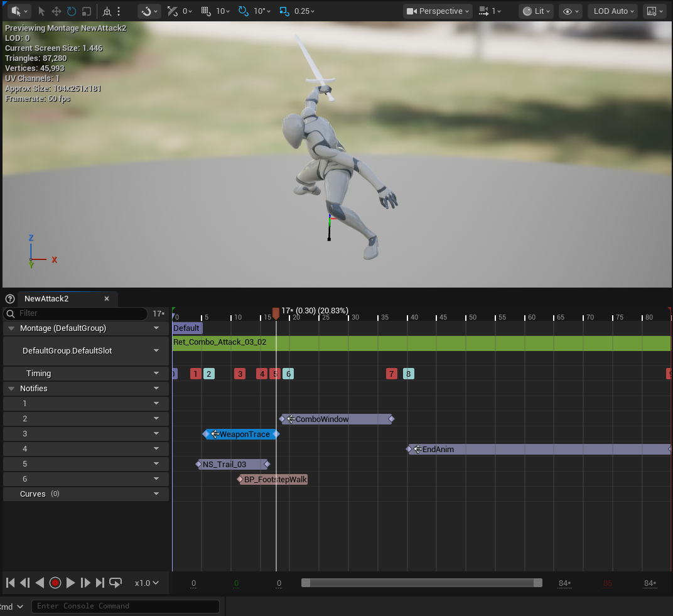Open the playback speed x1.0 dropdown
Screen dimensions: 673x616
146,583
